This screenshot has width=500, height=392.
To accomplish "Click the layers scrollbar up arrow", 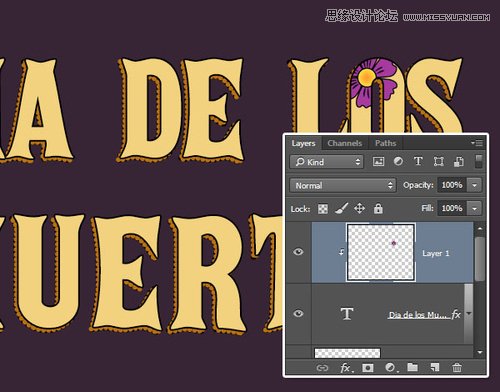I will coord(480,229).
